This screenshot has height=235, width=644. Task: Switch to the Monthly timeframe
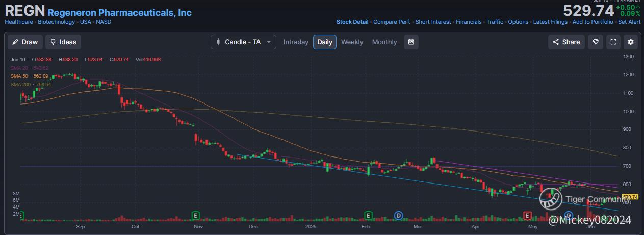click(384, 42)
